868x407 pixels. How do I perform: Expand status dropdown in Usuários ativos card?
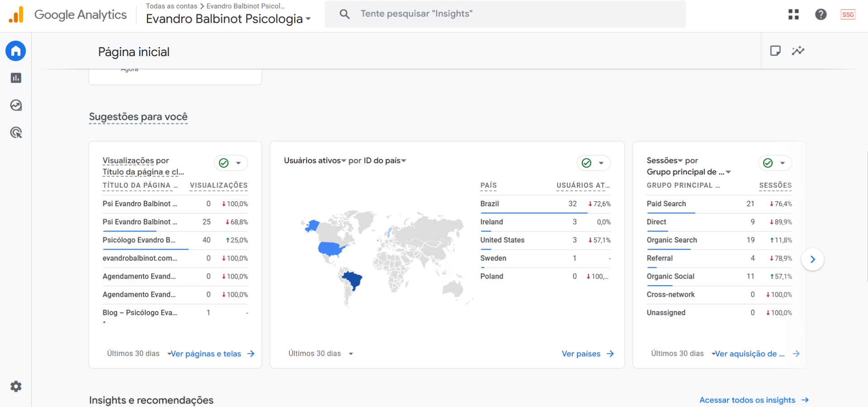pos(601,163)
